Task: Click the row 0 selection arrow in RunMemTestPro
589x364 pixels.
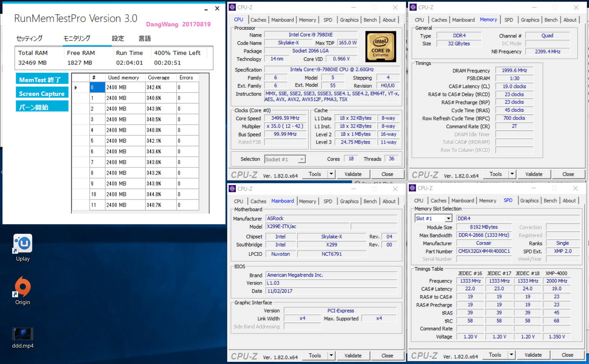Action: pyautogui.click(x=76, y=87)
